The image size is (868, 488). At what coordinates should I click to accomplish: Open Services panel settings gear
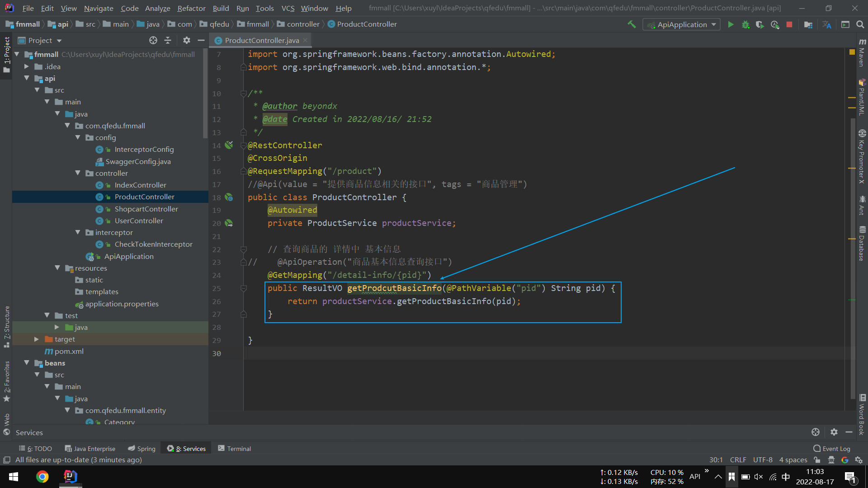point(834,432)
